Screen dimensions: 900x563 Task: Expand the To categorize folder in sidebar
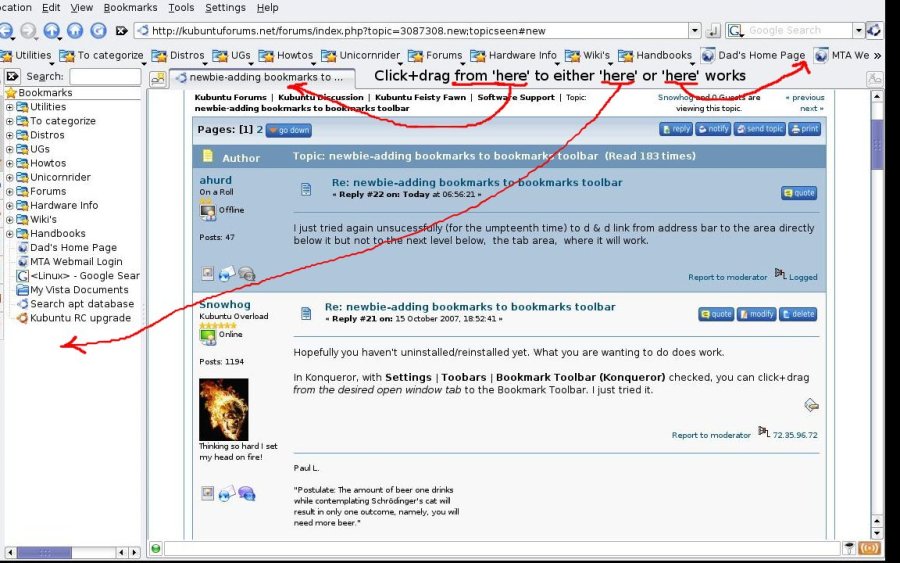[9, 121]
